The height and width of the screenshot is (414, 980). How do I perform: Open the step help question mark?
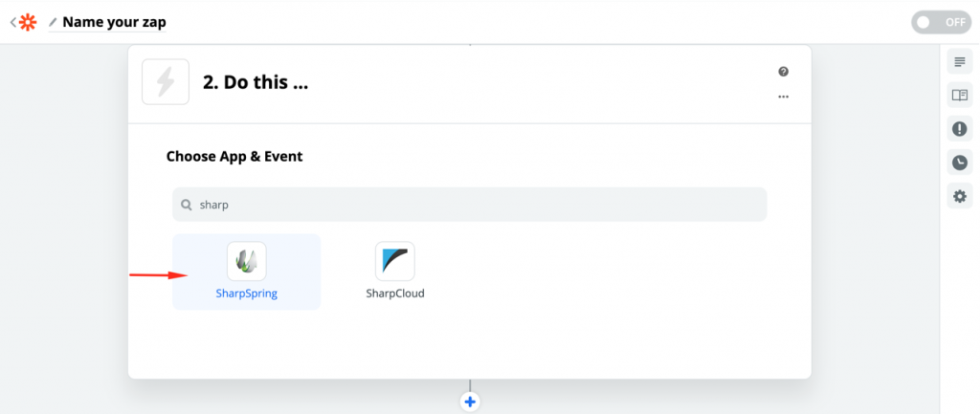point(784,72)
